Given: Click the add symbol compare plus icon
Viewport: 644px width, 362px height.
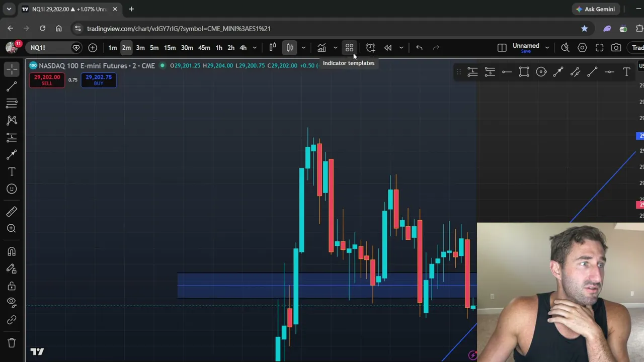Looking at the screenshot, I should coord(93,48).
